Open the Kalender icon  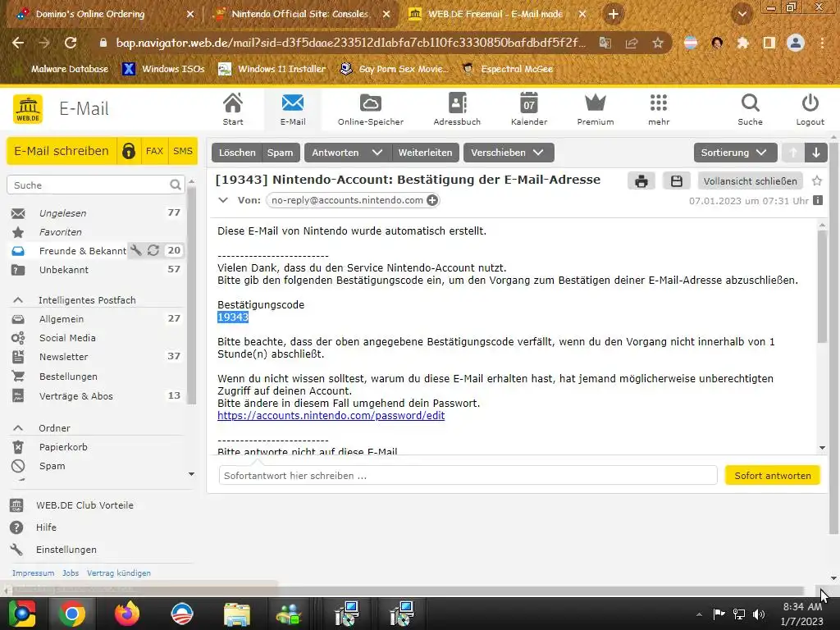529,109
